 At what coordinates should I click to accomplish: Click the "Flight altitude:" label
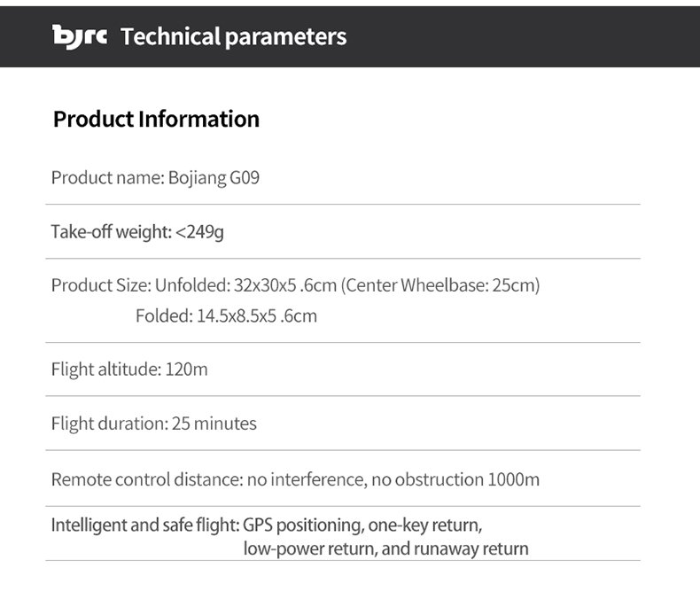pyautogui.click(x=106, y=369)
